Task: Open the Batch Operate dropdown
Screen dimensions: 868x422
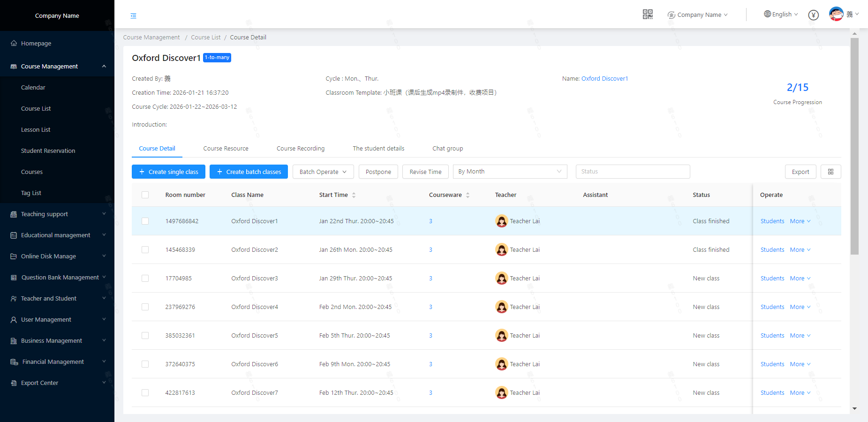Action: (323, 172)
